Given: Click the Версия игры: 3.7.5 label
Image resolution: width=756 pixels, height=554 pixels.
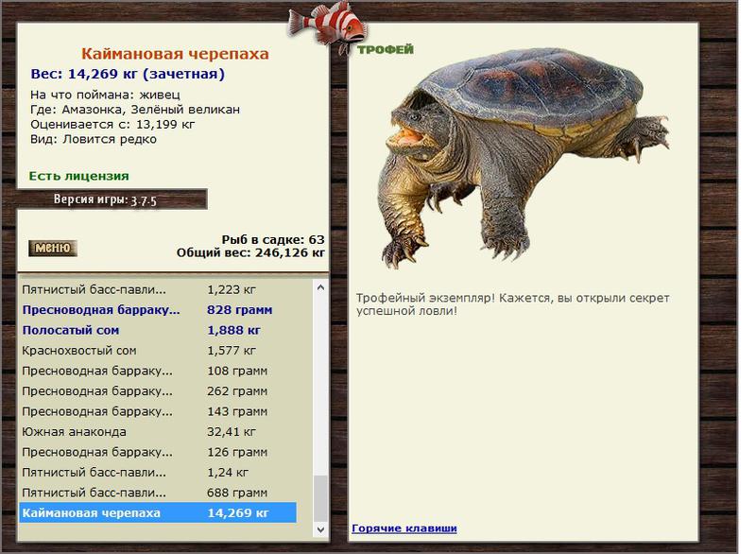Looking at the screenshot, I should click(x=105, y=199).
